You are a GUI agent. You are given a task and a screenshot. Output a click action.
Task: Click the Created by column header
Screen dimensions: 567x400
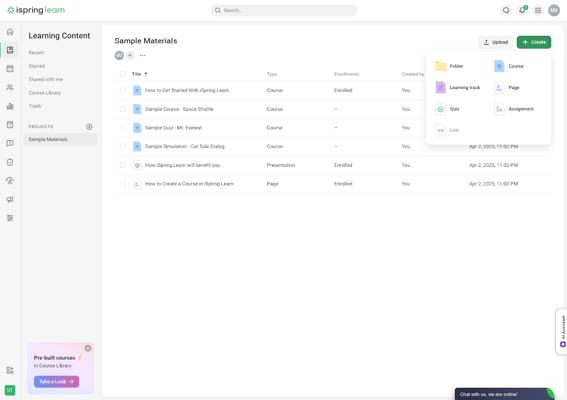pyautogui.click(x=413, y=74)
